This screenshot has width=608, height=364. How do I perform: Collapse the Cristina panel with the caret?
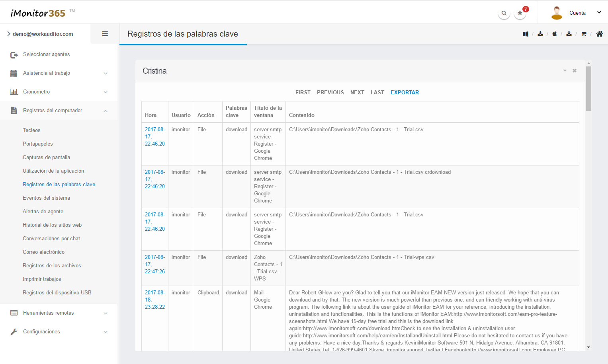pos(565,71)
